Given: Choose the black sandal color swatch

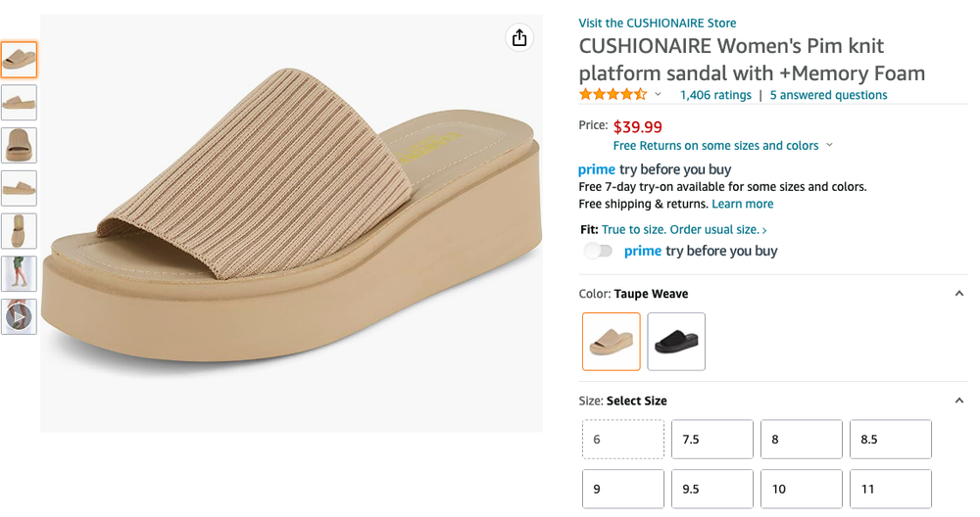Looking at the screenshot, I should pyautogui.click(x=676, y=342).
